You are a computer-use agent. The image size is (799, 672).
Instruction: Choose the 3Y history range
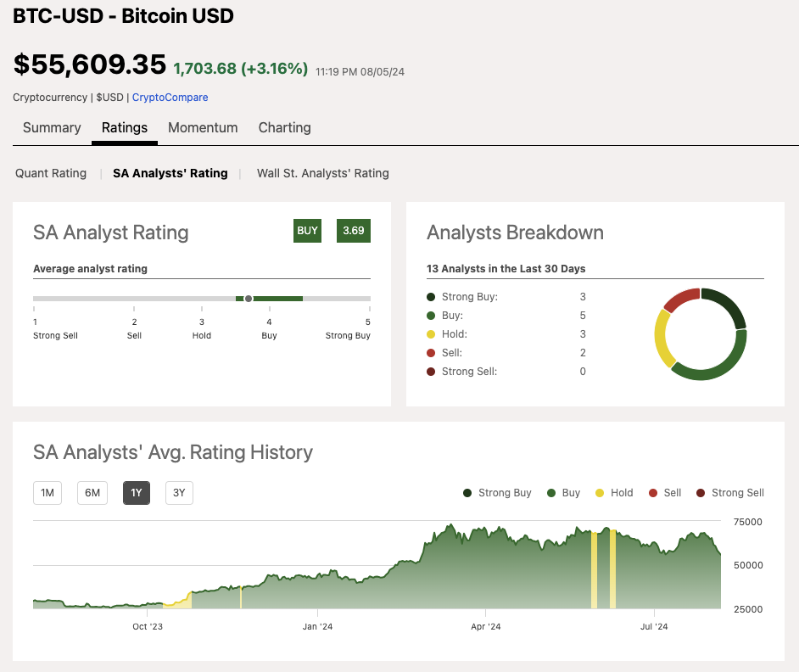tap(179, 493)
